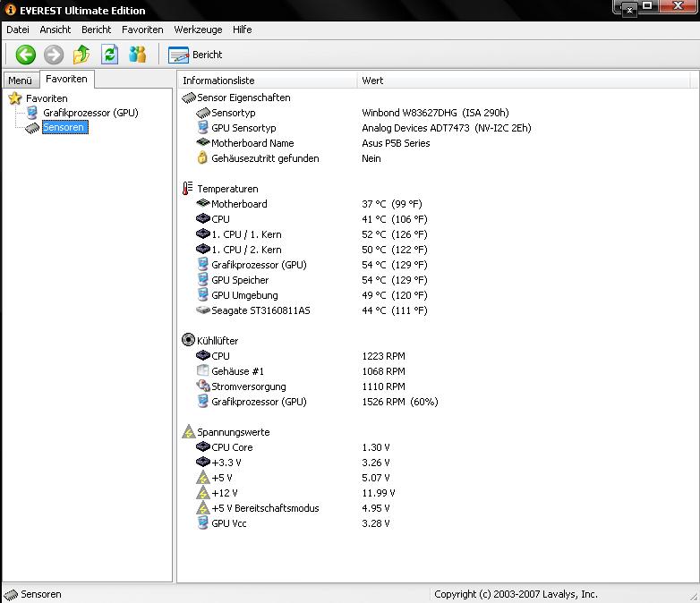This screenshot has height=603, width=700.
Task: Click the +12 V lightning triangle icon
Action: click(203, 493)
